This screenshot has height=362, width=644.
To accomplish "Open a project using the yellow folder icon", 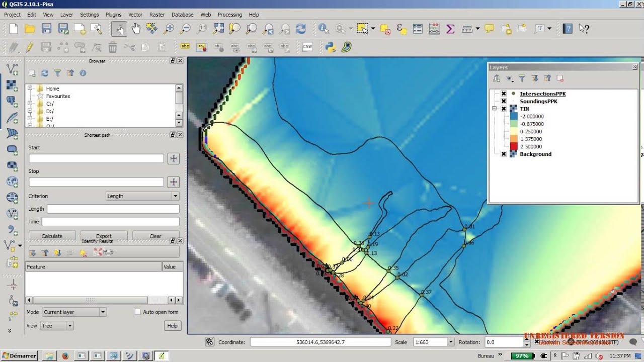I will pos(30,29).
